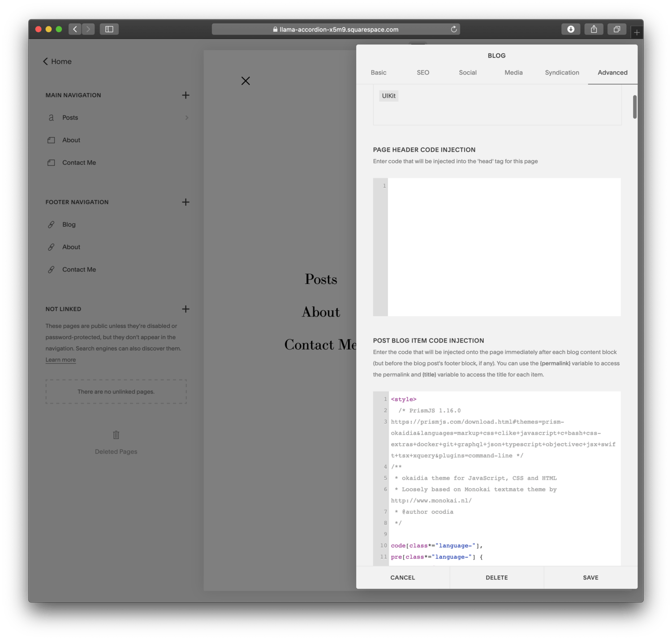
Task: Save the blog settings
Action: [590, 577]
